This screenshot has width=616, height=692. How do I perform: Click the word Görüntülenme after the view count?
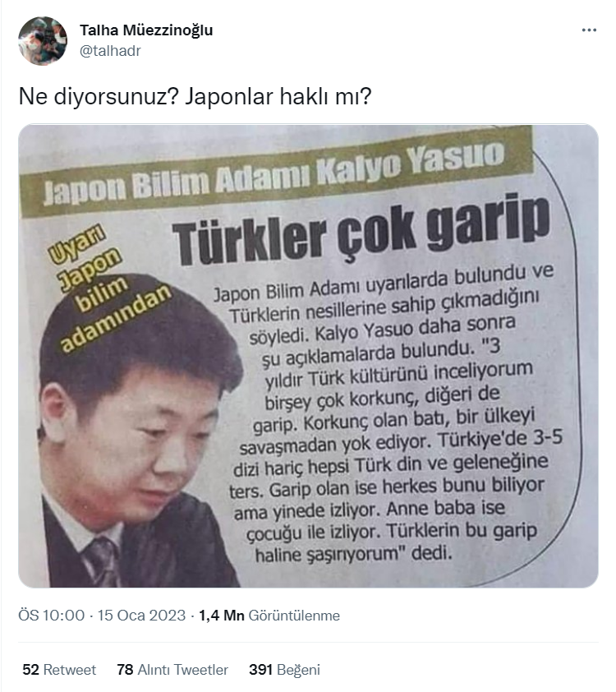click(x=294, y=616)
